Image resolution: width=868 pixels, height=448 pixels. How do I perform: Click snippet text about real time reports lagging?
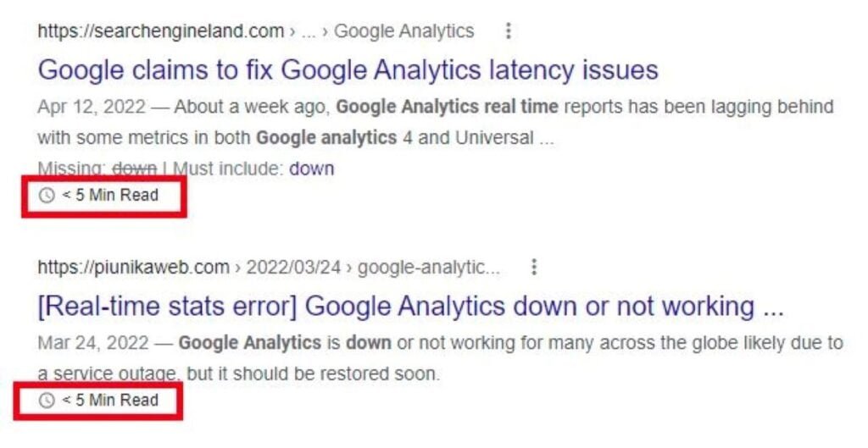point(509,108)
